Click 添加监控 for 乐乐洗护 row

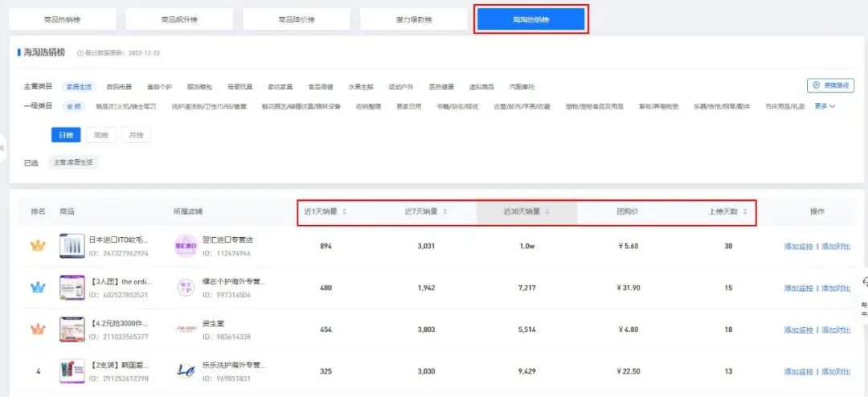click(x=798, y=371)
